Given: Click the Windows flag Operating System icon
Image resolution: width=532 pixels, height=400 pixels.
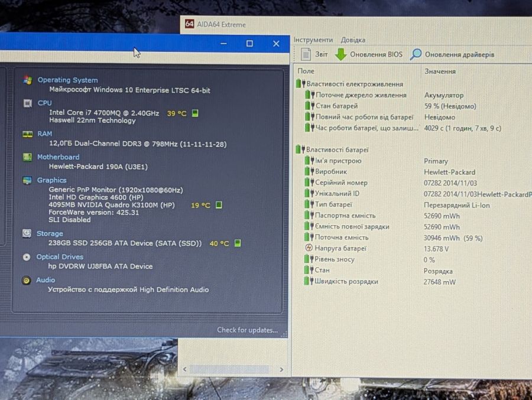Looking at the screenshot, I should 28,80.
